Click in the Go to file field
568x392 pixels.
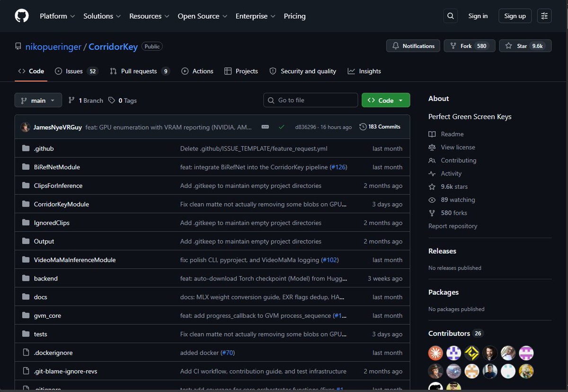[311, 100]
